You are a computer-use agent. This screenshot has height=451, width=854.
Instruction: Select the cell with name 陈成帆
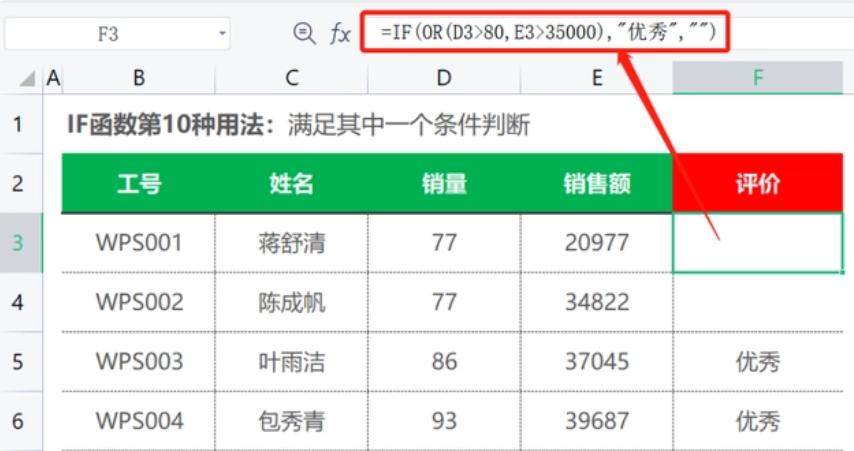tap(291, 302)
